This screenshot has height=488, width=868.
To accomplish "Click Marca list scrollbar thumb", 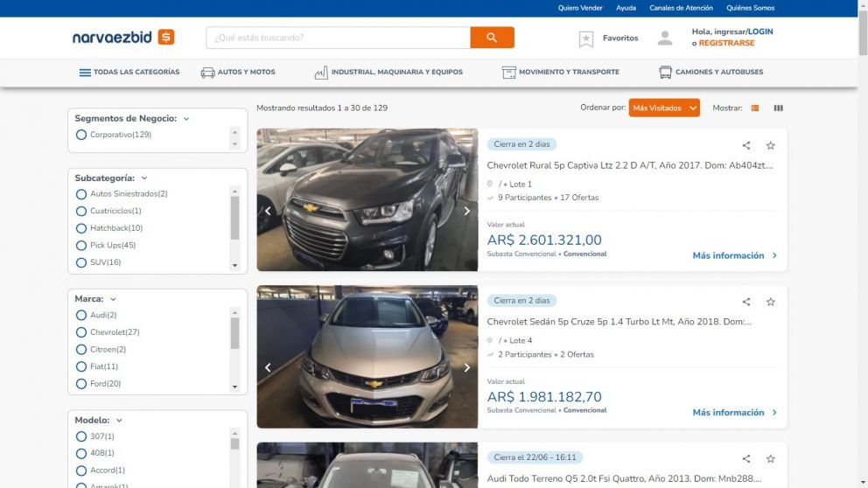I will click(x=234, y=333).
